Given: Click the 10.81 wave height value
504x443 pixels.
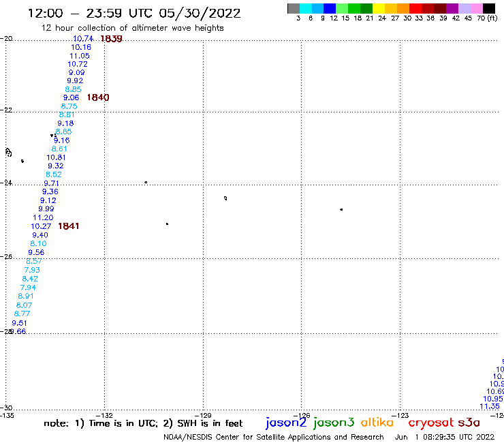Looking at the screenshot, I should (56, 157).
